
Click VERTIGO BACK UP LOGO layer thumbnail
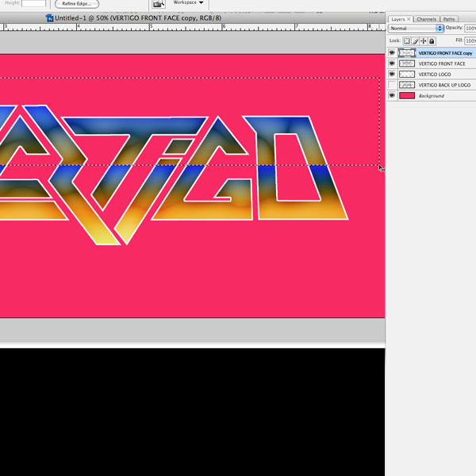coord(407,85)
